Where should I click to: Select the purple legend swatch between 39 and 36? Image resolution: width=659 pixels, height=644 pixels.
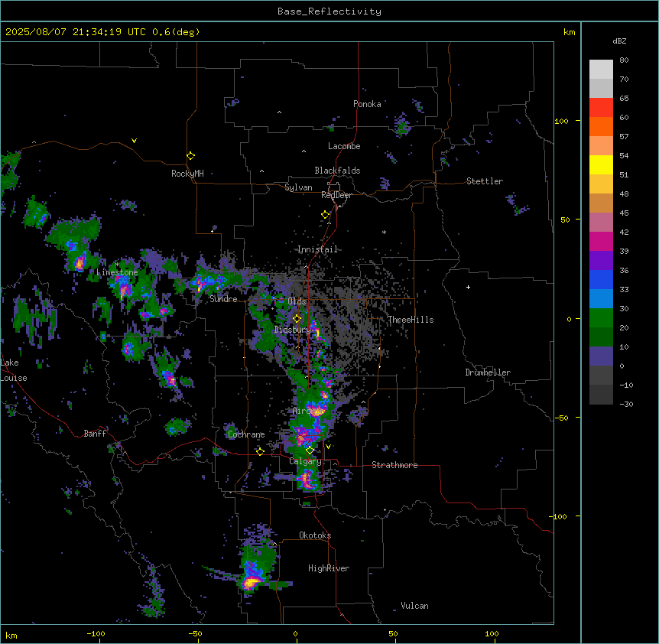(x=601, y=261)
